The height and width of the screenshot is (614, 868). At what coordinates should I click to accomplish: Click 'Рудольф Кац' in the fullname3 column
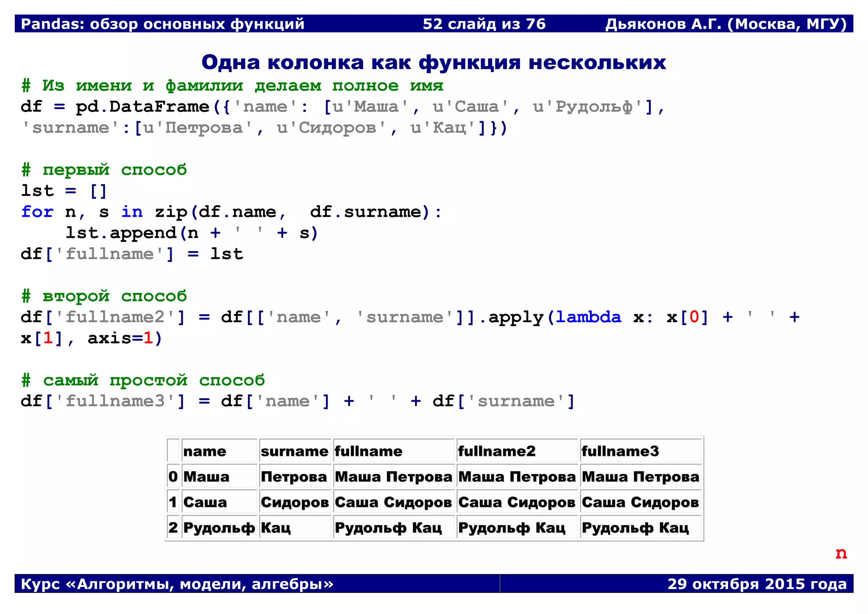coord(641,527)
